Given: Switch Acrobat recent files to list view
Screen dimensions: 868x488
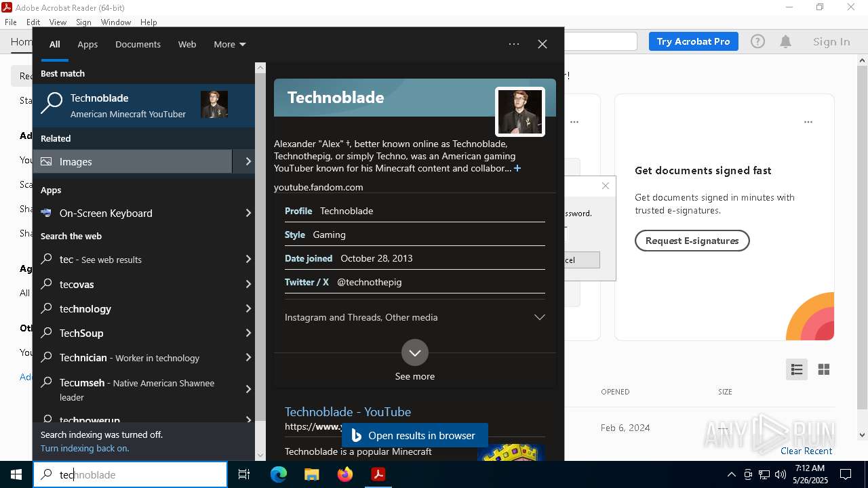Looking at the screenshot, I should pos(797,369).
